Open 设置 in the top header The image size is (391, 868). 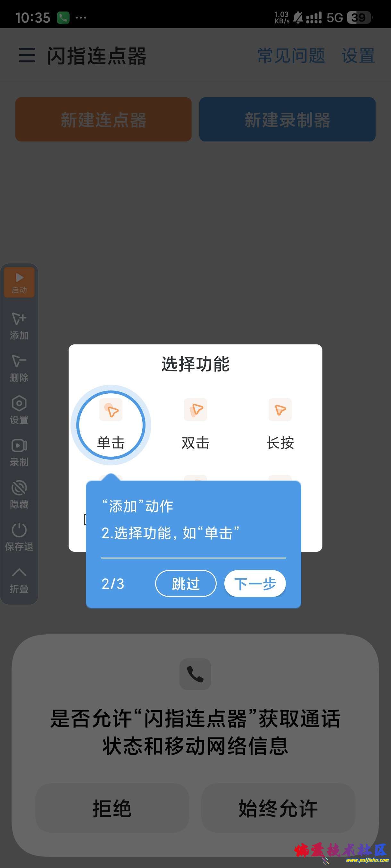[x=358, y=56]
